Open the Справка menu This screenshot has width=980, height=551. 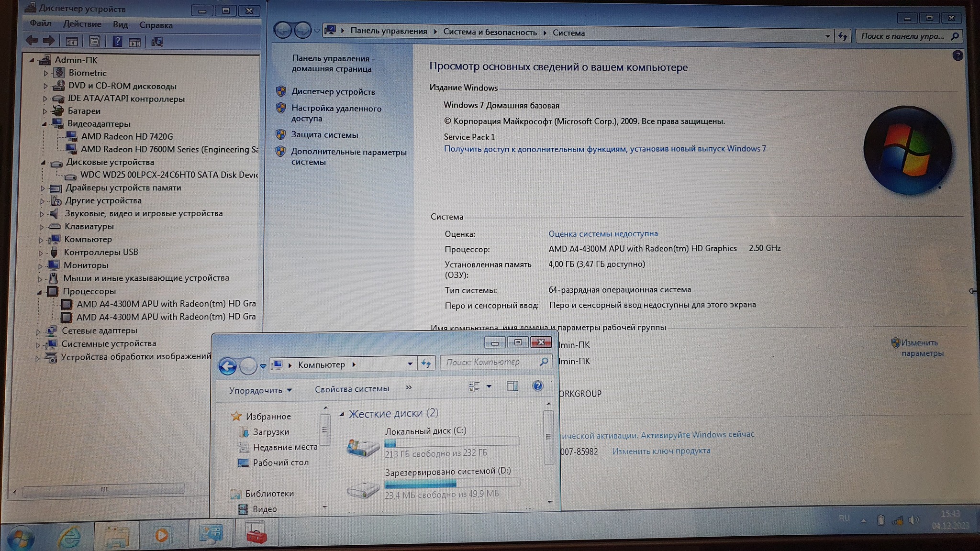click(x=156, y=25)
